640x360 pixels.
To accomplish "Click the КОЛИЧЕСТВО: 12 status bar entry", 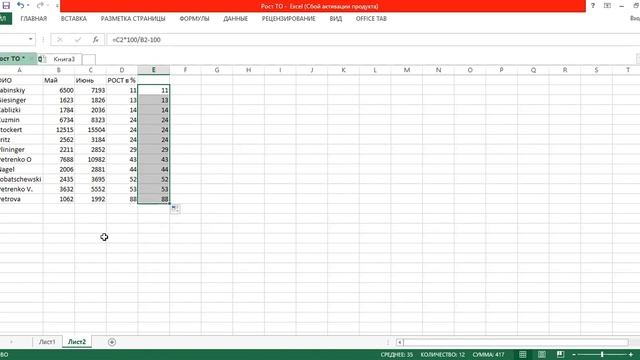I will [x=442, y=355].
